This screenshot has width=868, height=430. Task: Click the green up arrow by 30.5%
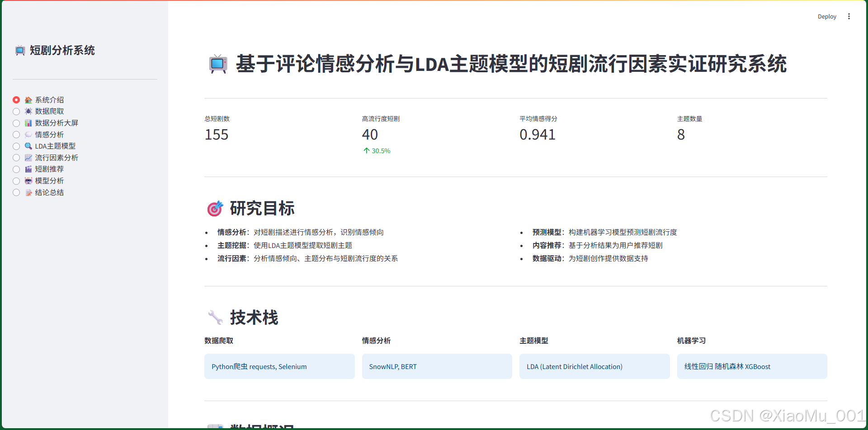(x=367, y=151)
